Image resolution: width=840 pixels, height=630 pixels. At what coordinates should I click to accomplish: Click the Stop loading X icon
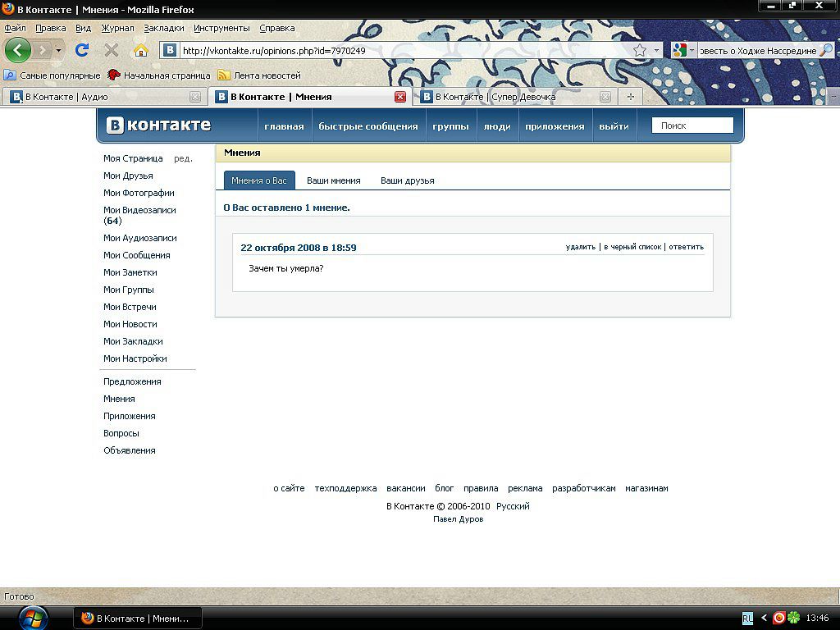tap(112, 50)
